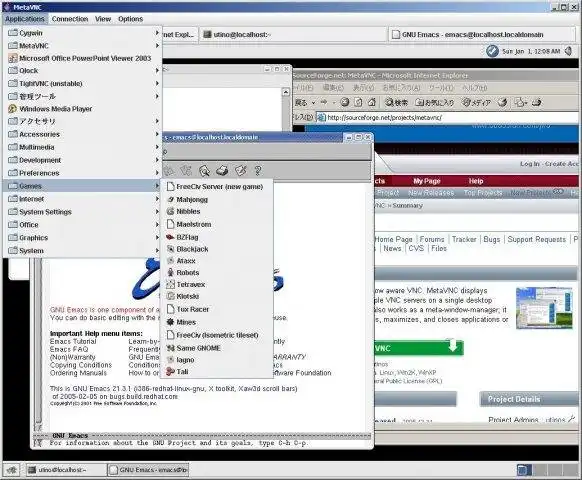
Task: Open the My Page link on SourceForge
Action: pos(426,181)
